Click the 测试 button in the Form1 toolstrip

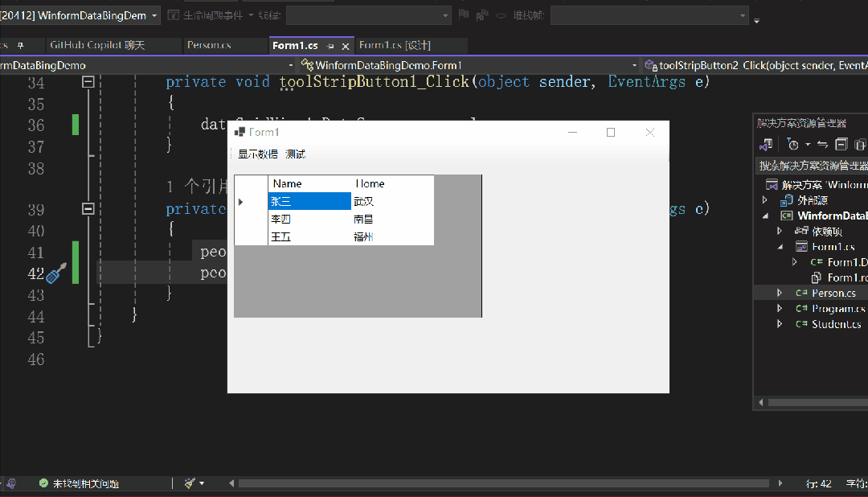(296, 154)
